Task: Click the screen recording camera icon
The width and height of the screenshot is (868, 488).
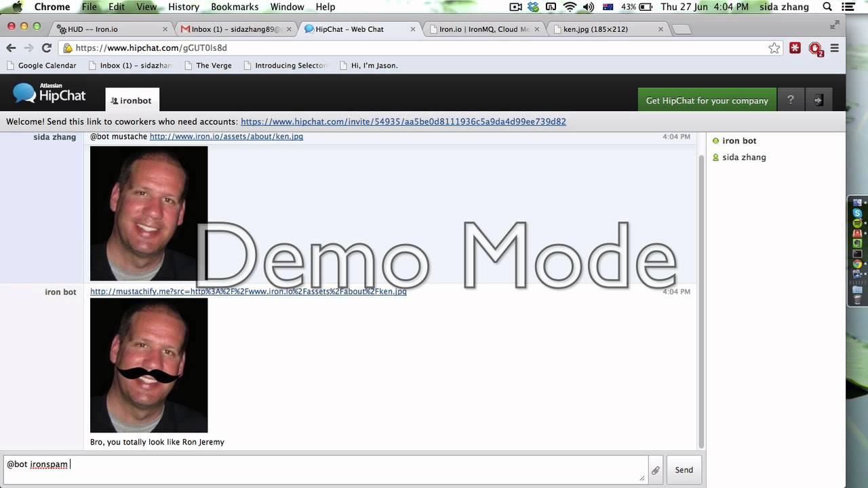Action: coord(515,7)
